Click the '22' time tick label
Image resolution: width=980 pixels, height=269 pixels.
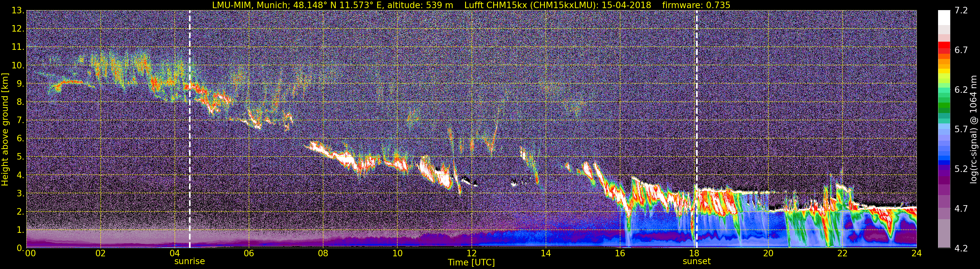coord(842,254)
